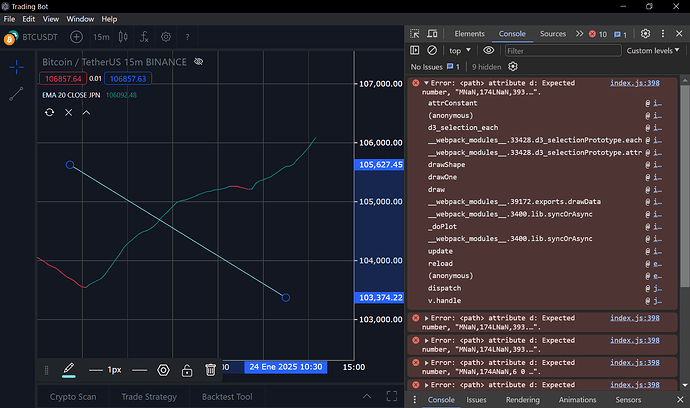690x408 pixels.
Task: Open DevTools three-dot customize menu
Action: pos(663,33)
